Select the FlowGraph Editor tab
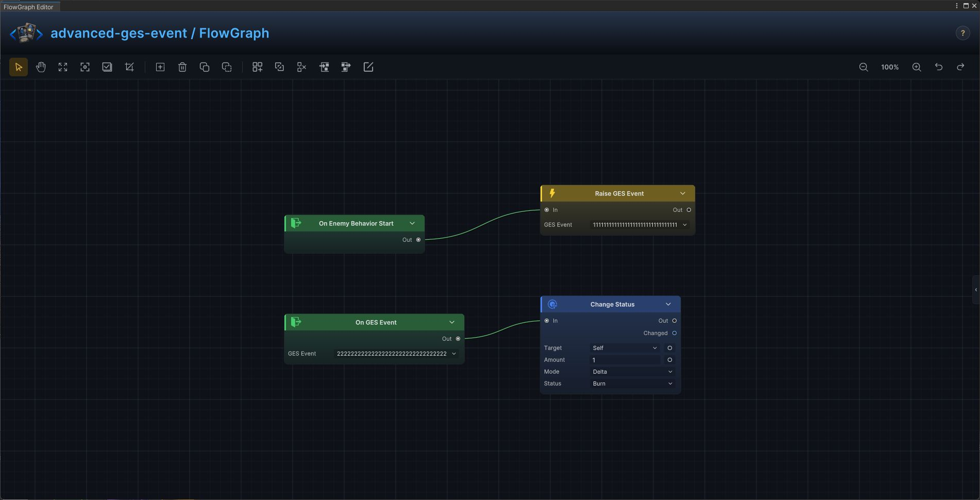The height and width of the screenshot is (500, 980). (x=29, y=7)
